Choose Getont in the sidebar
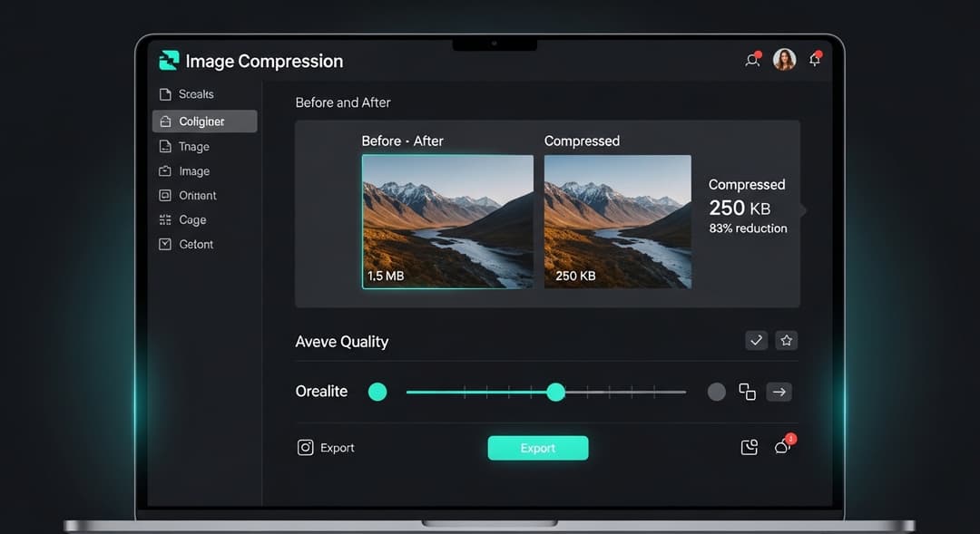This screenshot has width=980, height=534. (204, 244)
